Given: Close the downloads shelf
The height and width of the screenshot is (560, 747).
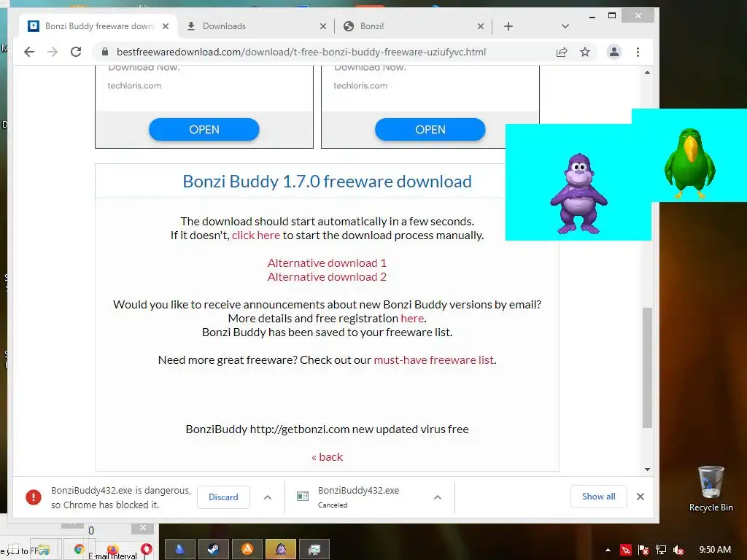Looking at the screenshot, I should pos(640,497).
